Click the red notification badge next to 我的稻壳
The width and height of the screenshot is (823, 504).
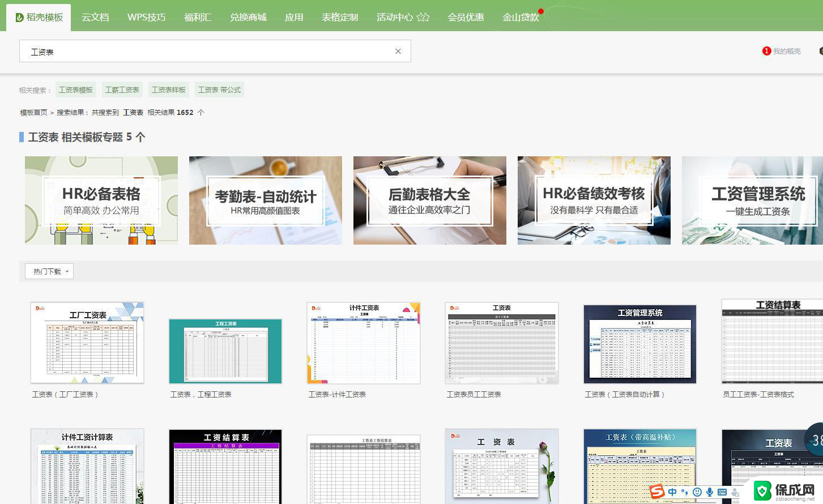tap(766, 51)
